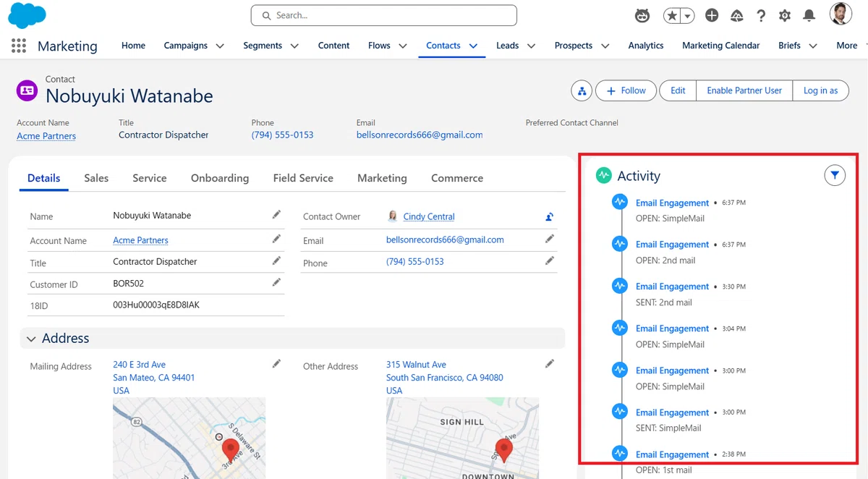Switch to the Sales record tab
Viewport: 868px width, 479px height.
(96, 178)
